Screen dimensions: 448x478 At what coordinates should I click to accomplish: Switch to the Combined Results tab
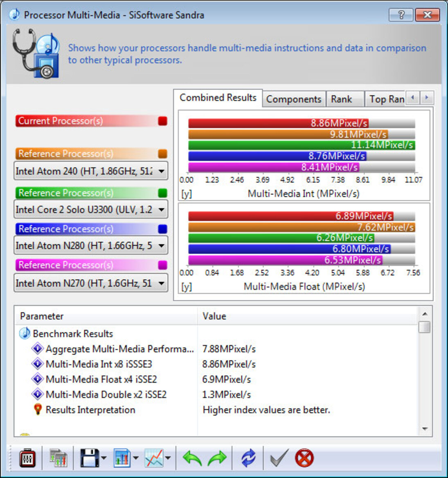218,98
